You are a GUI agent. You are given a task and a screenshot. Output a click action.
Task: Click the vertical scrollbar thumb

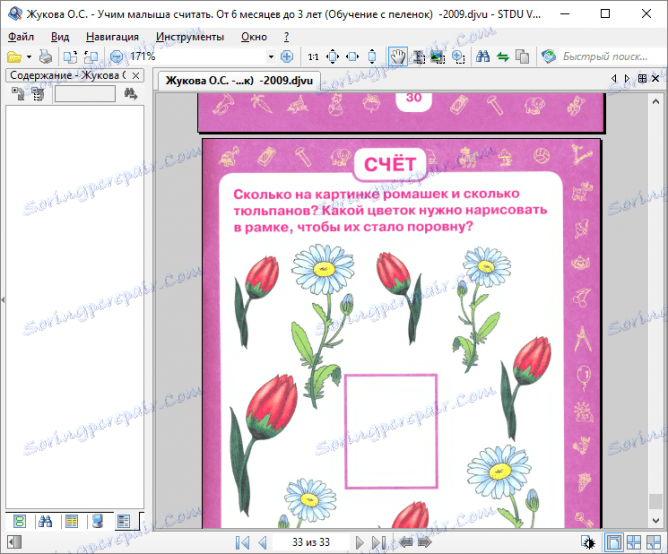point(656,501)
